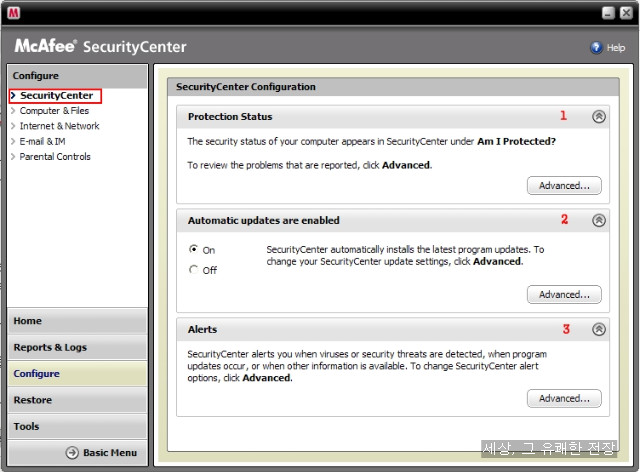Screen dimensions: 640x472
Task: Collapse the Automatic updates section
Action: (x=599, y=220)
